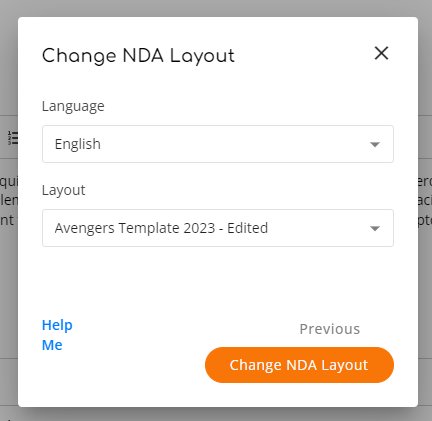This screenshot has height=421, width=432.
Task: Click the word Help in blue link
Action: point(57,325)
